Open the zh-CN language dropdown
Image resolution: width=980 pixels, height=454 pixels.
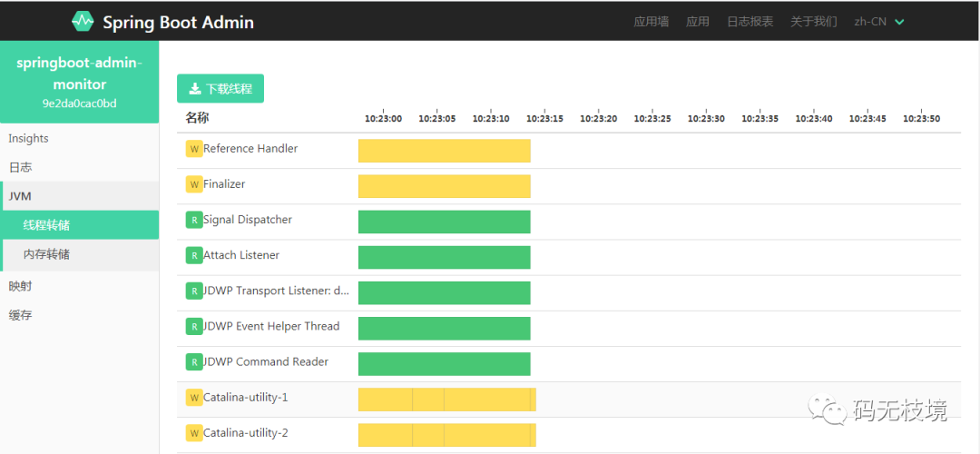[878, 22]
